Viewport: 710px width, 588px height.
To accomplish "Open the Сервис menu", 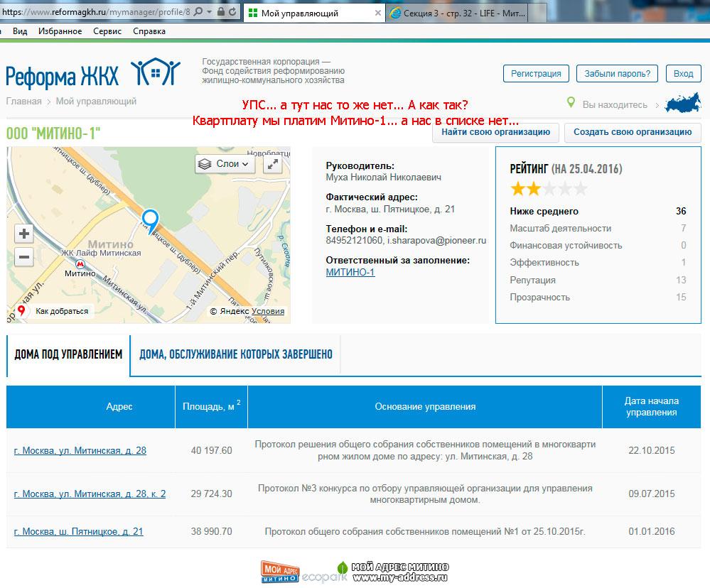I will tap(107, 31).
